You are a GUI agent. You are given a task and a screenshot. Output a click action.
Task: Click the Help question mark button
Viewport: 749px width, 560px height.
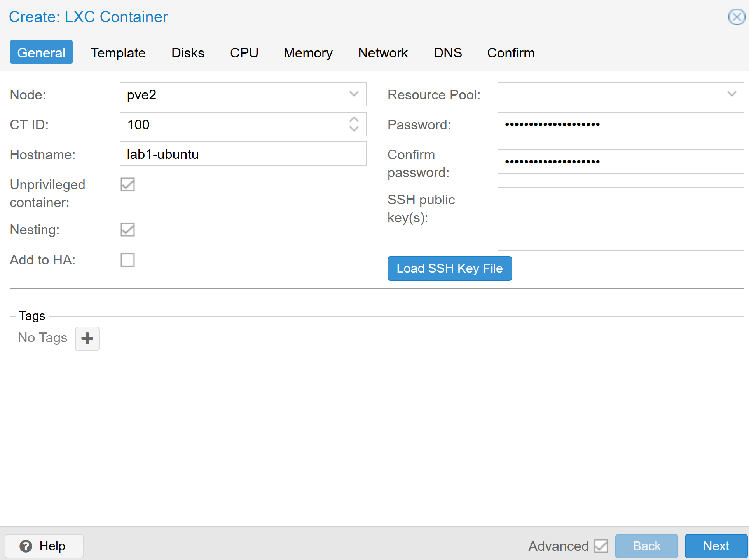click(44, 546)
